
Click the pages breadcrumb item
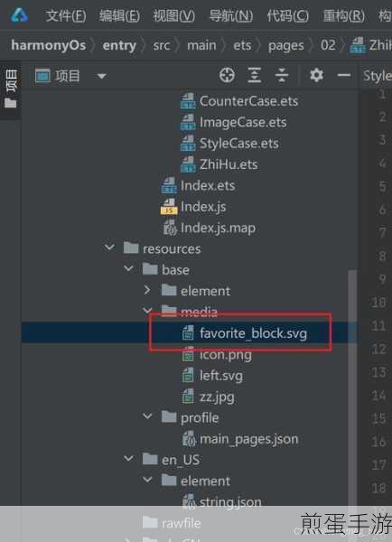click(x=286, y=45)
